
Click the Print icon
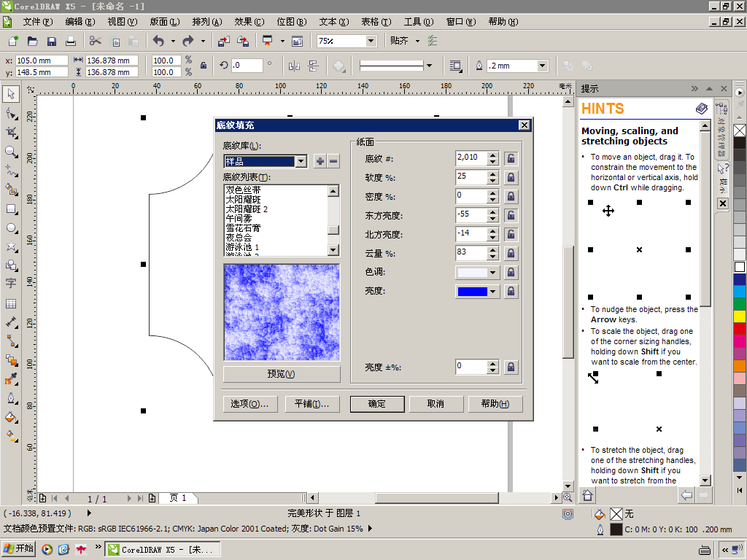[71, 42]
